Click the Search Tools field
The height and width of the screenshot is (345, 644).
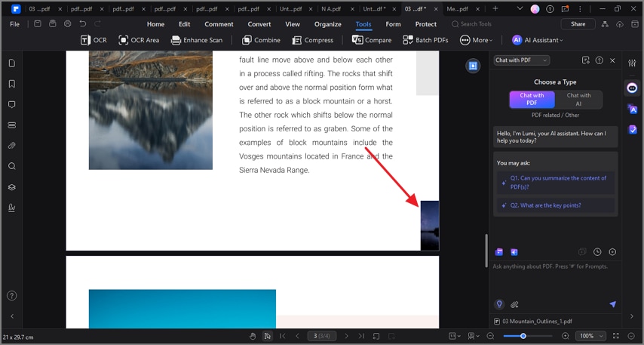coord(471,24)
